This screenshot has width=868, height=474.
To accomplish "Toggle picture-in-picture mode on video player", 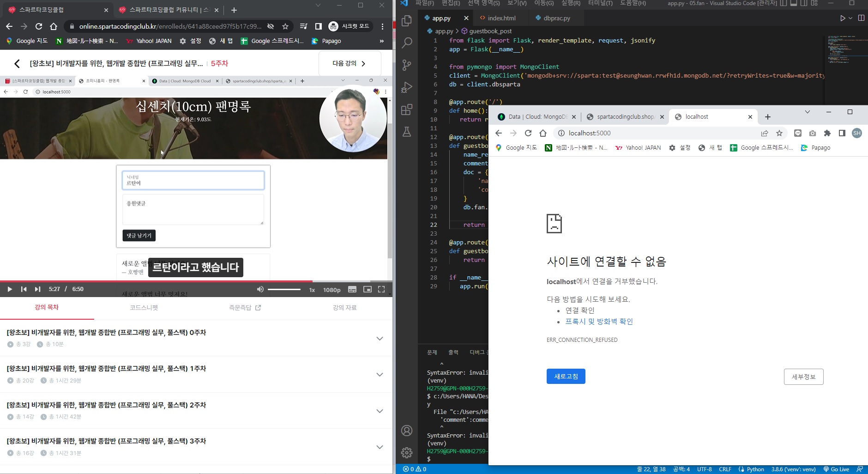I will pyautogui.click(x=368, y=289).
